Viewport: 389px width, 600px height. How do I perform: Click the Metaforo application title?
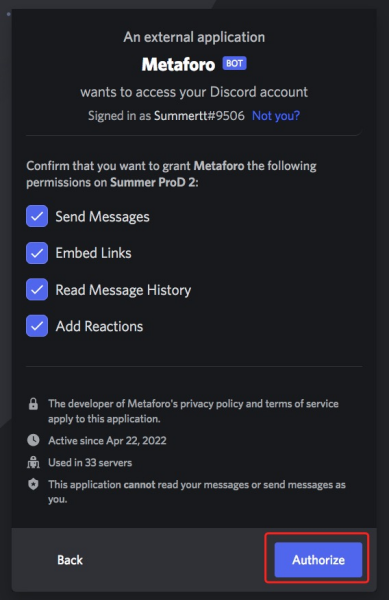pyautogui.click(x=178, y=64)
